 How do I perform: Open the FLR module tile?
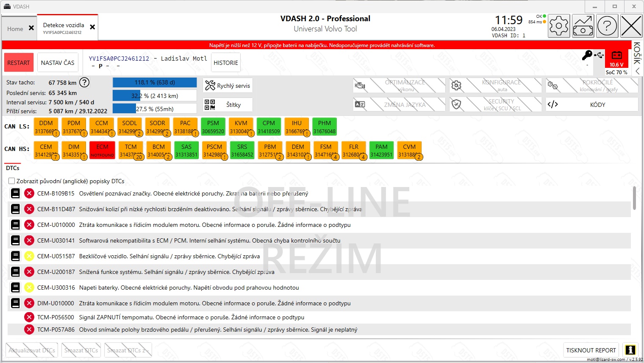354,151
